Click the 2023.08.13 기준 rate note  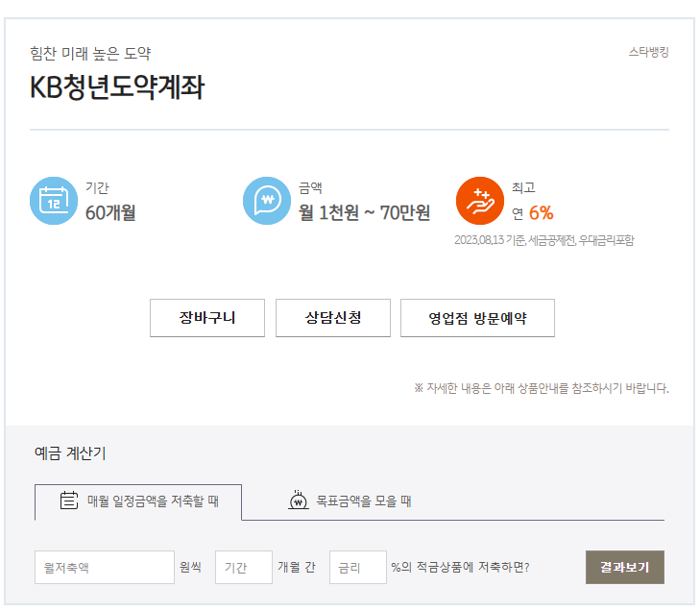pos(544,240)
